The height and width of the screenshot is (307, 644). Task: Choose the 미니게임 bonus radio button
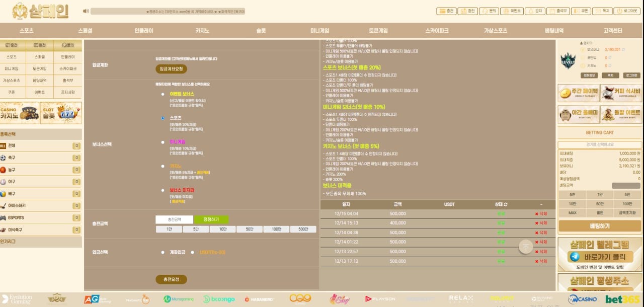[x=163, y=142]
